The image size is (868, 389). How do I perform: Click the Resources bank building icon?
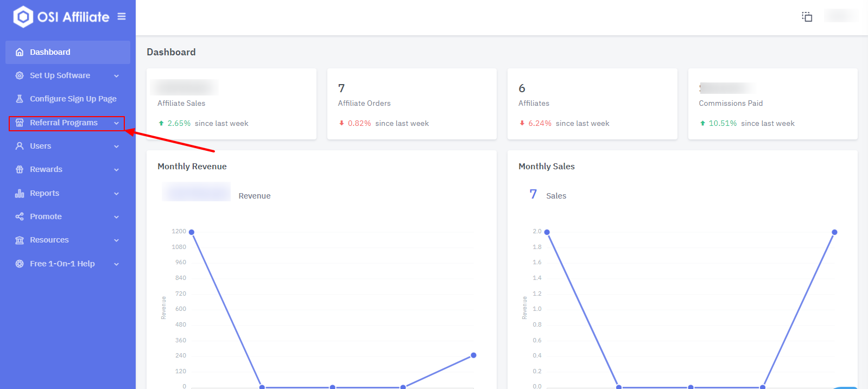tap(20, 240)
